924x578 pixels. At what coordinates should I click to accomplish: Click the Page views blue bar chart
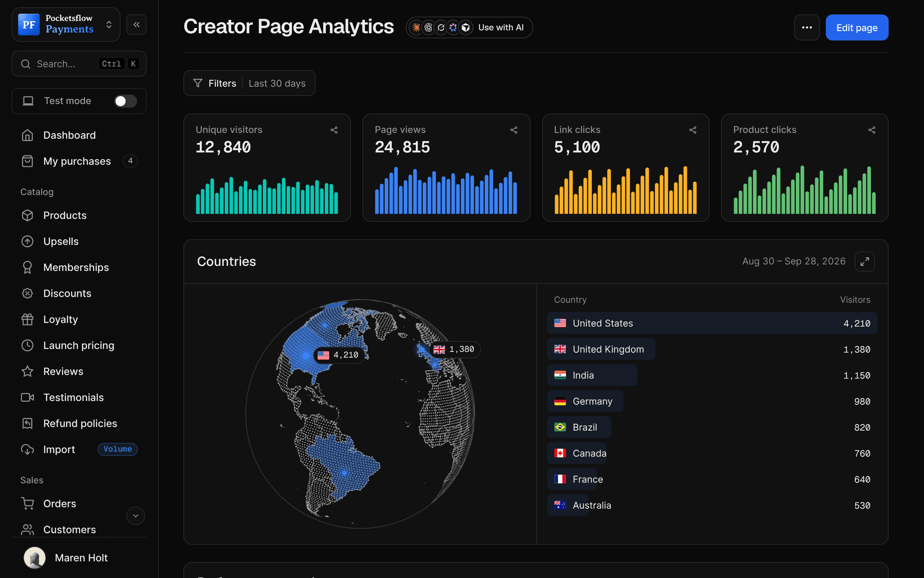446,191
